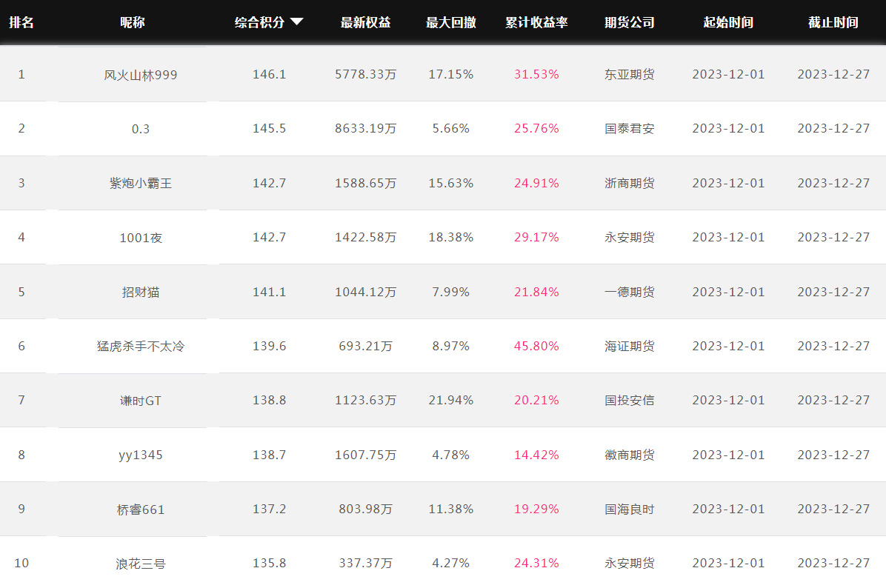This screenshot has height=588, width=886.
Task: Click drawdown 18.38%
Action: pos(451,237)
